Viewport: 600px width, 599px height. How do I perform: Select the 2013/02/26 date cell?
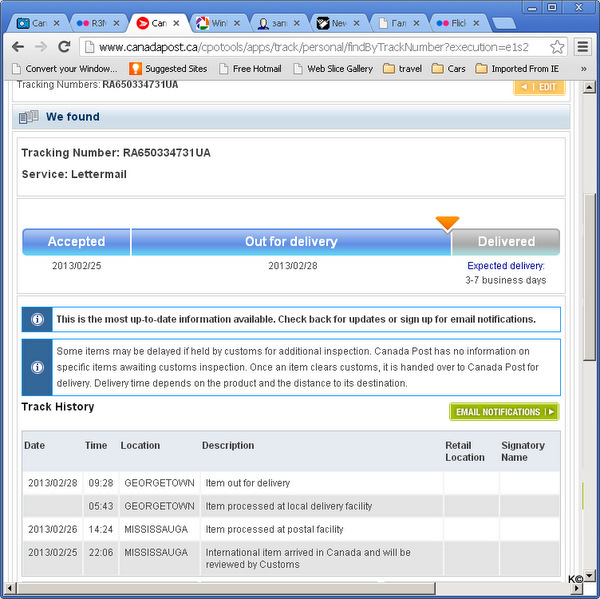coord(52,529)
